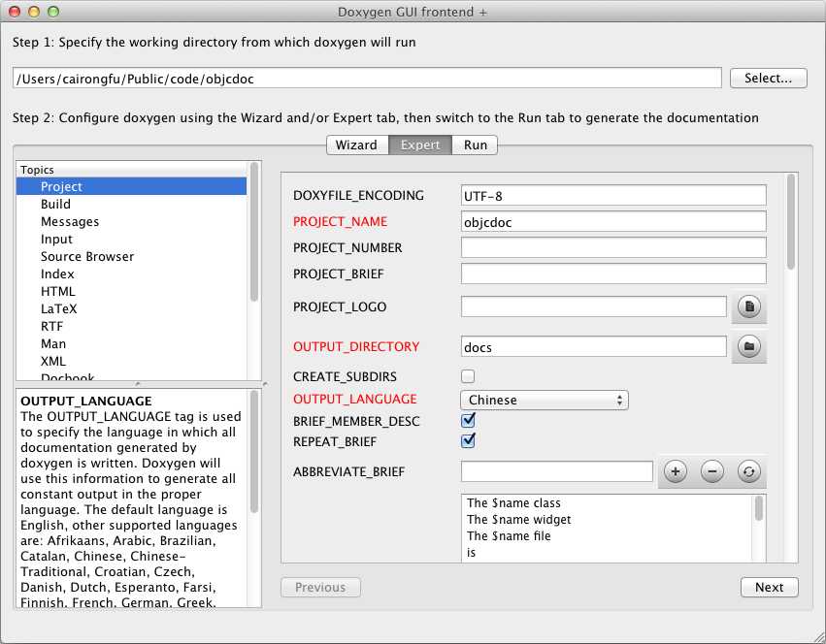The width and height of the screenshot is (826, 644).
Task: Click the working directory path field
Action: click(367, 79)
